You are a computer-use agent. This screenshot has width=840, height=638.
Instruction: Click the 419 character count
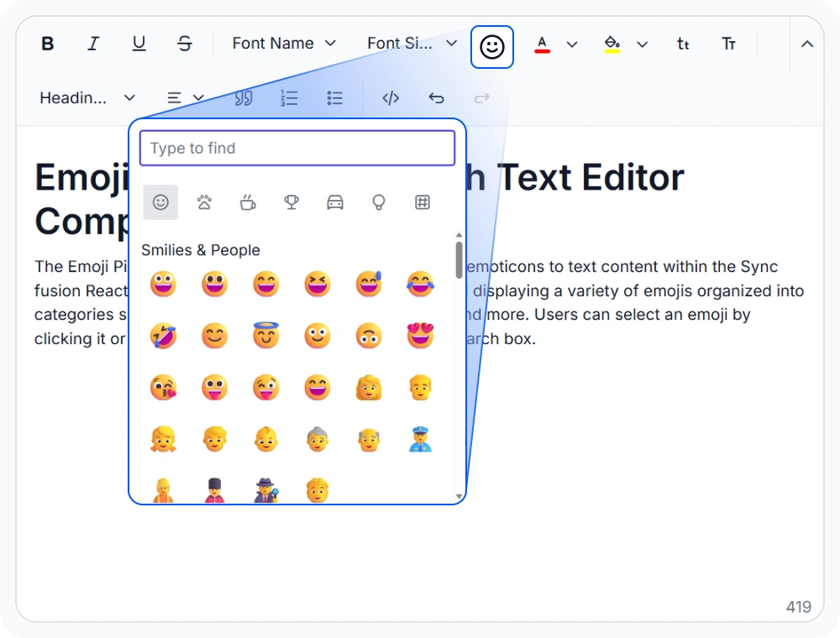[798, 606]
